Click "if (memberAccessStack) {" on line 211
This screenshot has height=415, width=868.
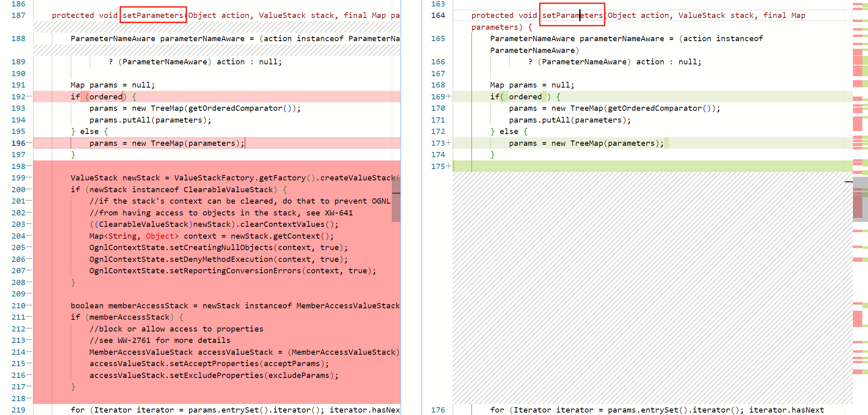(x=127, y=317)
